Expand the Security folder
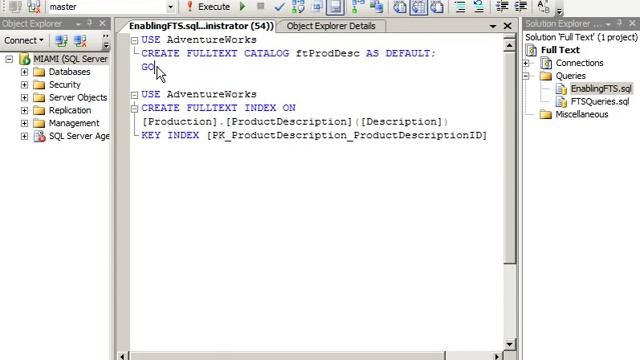The image size is (640, 360). (x=24, y=85)
